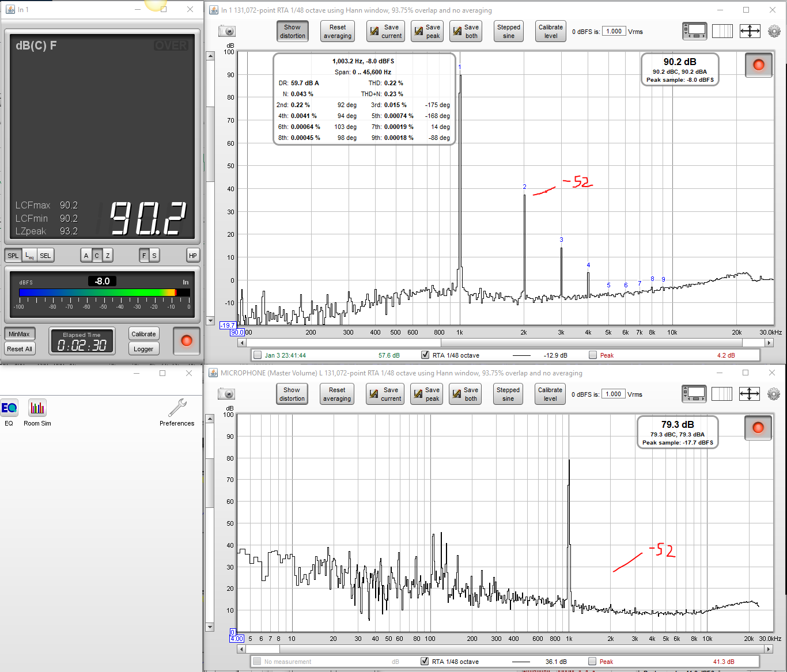Click Stepped sine in upper RTA window

509,31
